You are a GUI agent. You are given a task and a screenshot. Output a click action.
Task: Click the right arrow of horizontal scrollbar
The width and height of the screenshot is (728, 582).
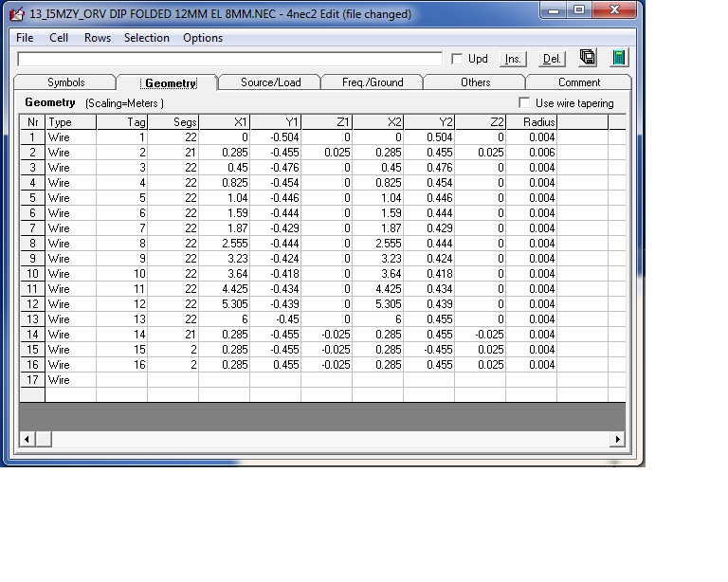click(618, 439)
